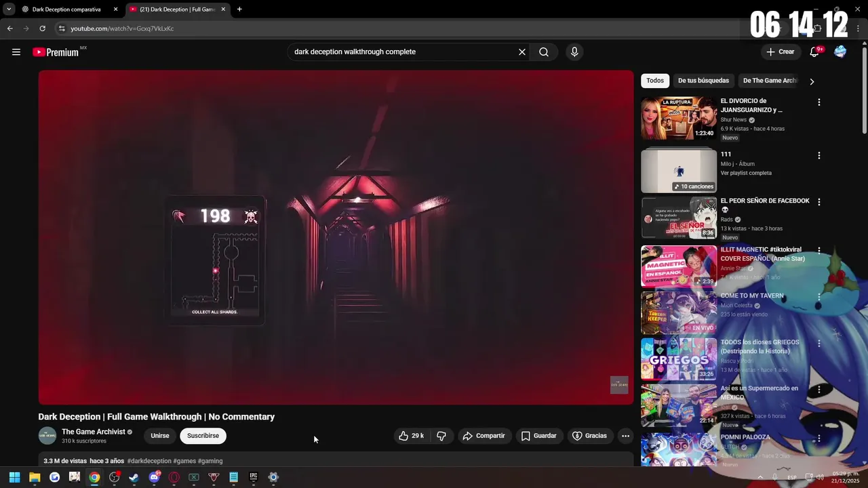Click the Gracias super thanks button
The height and width of the screenshot is (488, 868).
point(590,436)
